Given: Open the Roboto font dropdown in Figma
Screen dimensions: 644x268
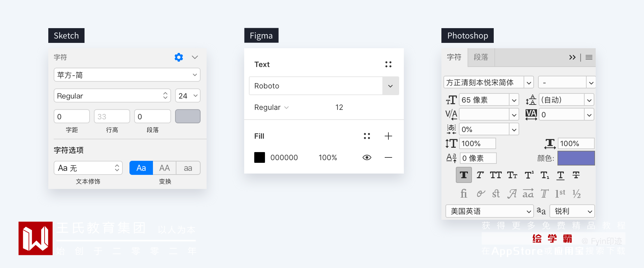Looking at the screenshot, I should click(390, 86).
